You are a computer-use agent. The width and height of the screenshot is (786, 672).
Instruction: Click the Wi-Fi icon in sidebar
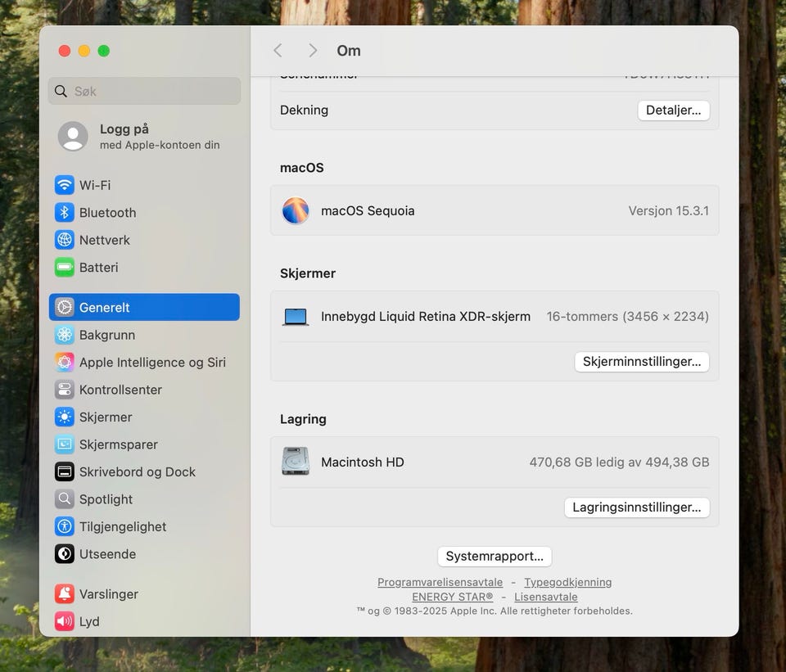pyautogui.click(x=65, y=185)
